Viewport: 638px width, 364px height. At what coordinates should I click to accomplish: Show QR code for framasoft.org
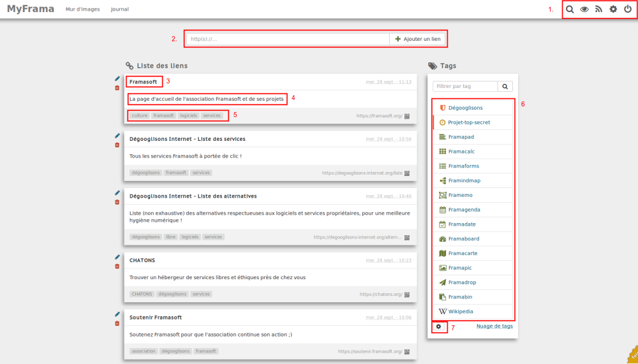click(x=407, y=116)
